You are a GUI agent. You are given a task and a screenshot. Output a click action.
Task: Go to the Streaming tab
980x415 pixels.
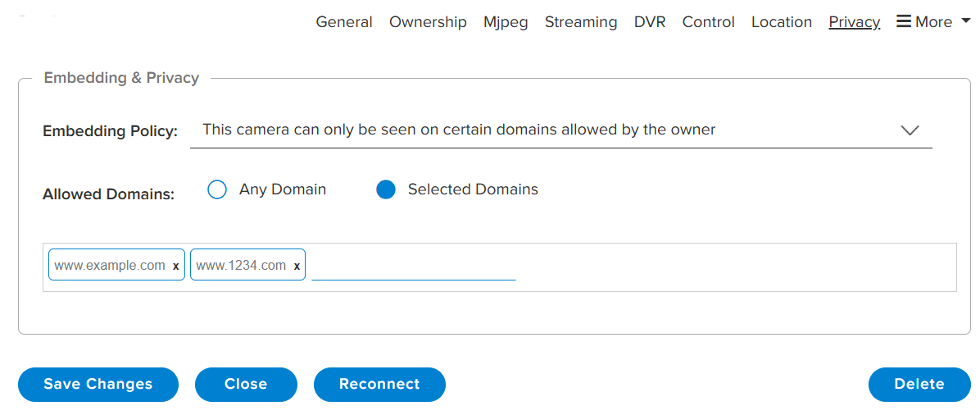click(581, 22)
